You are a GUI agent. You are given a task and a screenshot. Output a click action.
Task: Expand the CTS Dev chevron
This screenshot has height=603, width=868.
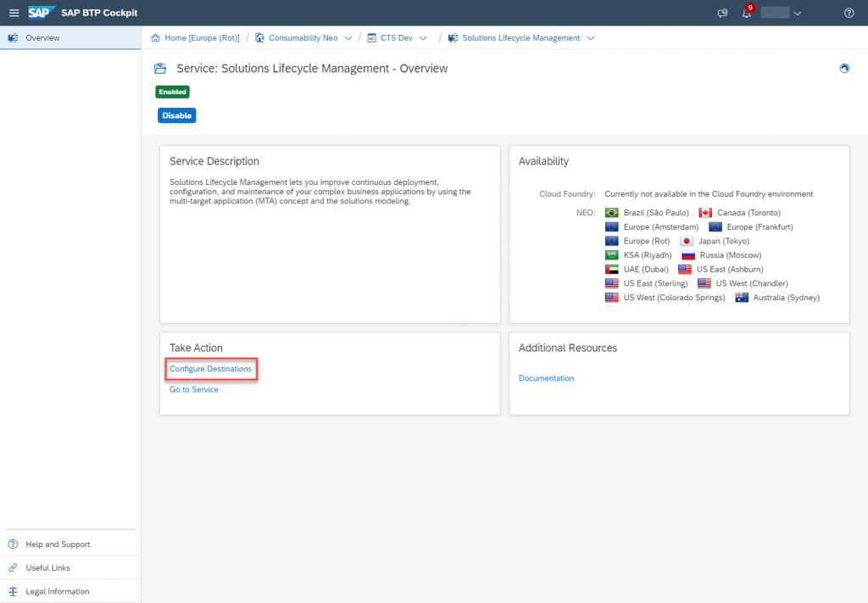(423, 38)
